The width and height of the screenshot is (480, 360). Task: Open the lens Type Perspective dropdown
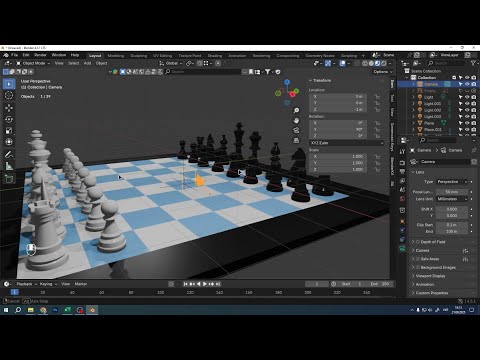[452, 182]
